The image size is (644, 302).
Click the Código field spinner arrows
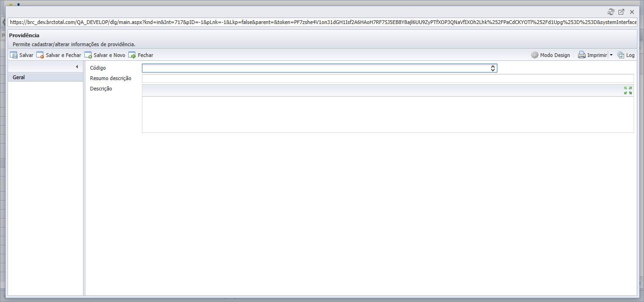coord(493,68)
